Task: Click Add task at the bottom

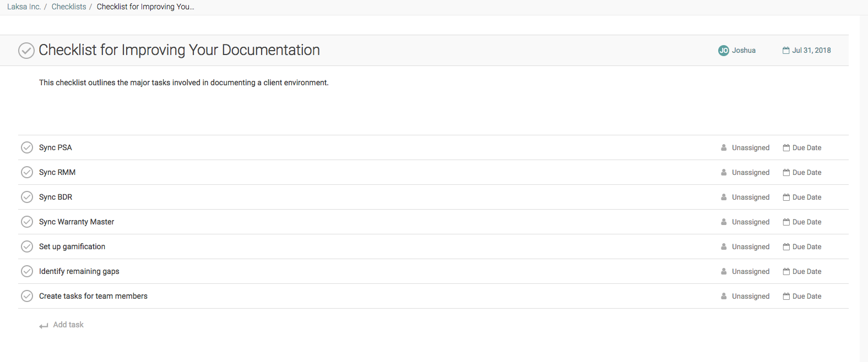Action: [68, 325]
